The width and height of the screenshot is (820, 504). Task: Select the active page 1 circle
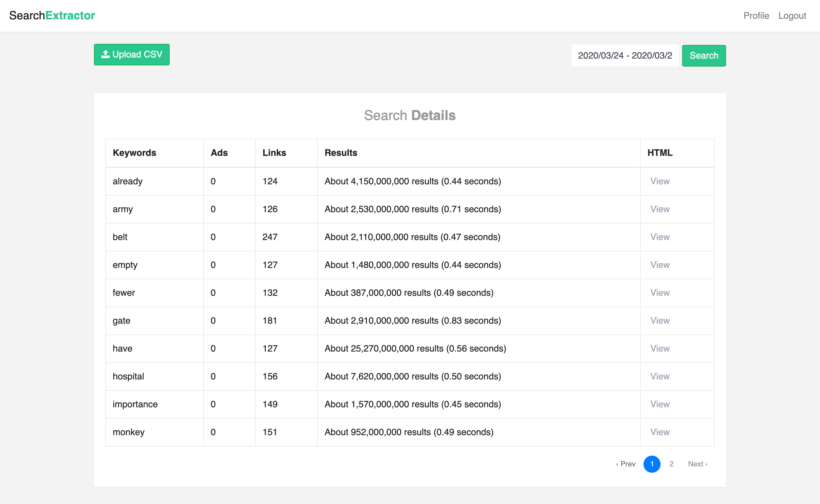click(x=651, y=464)
